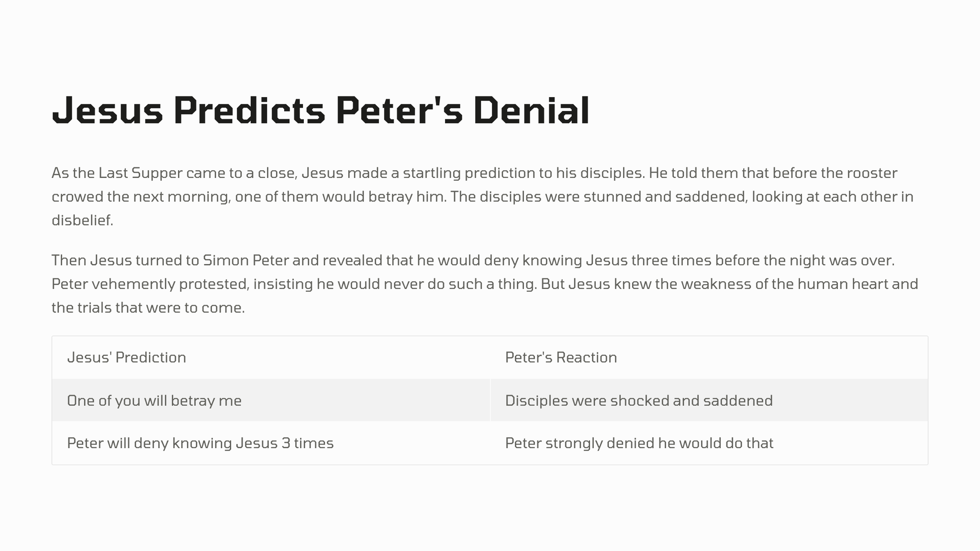Click the second paragraph about Simon Peter
The image size is (980, 551).
point(483,284)
